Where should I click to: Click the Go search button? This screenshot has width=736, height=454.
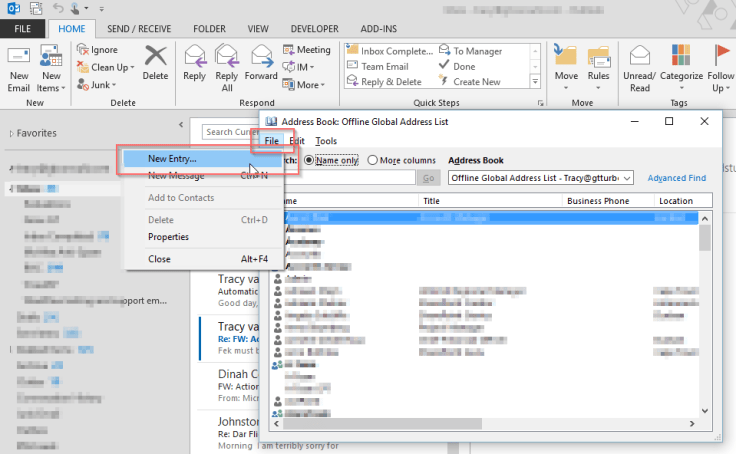(x=428, y=178)
